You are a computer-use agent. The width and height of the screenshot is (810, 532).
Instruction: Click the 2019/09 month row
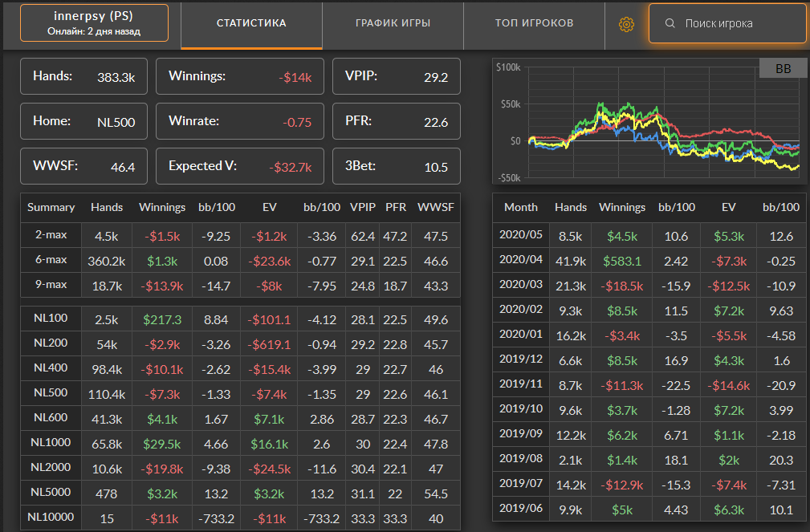(649, 434)
